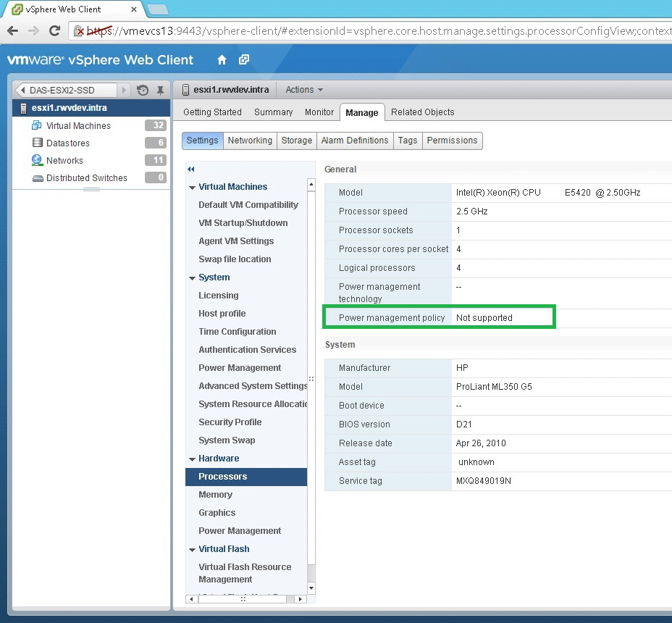
Task: Open the Actions dropdown menu
Action: tap(304, 90)
